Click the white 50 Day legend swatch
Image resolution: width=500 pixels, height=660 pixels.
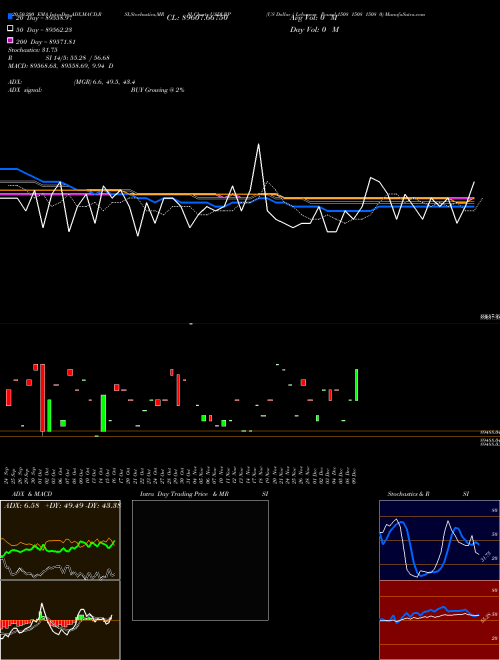(x=10, y=29)
